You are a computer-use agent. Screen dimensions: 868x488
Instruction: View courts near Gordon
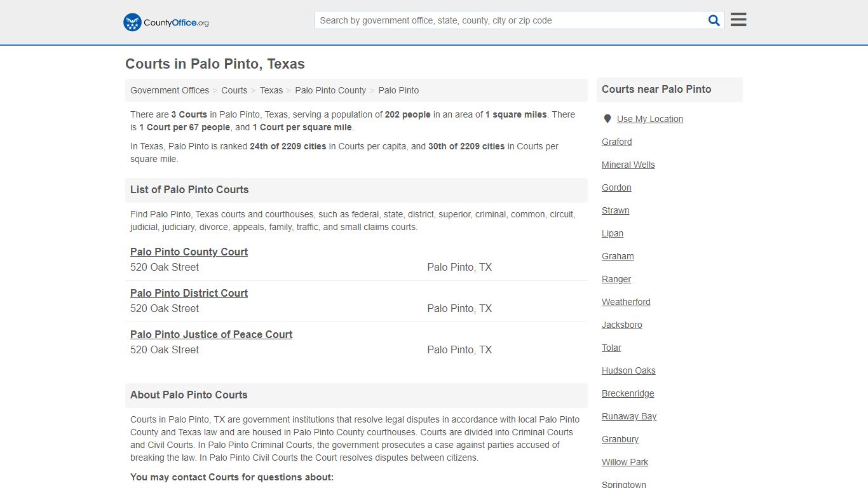(x=616, y=187)
